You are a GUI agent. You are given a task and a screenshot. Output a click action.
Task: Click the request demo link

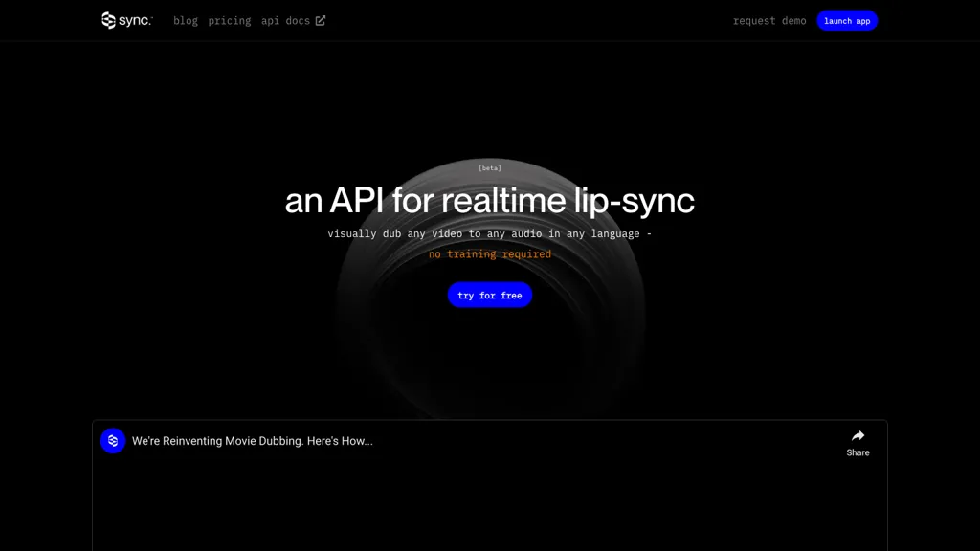coord(769,20)
